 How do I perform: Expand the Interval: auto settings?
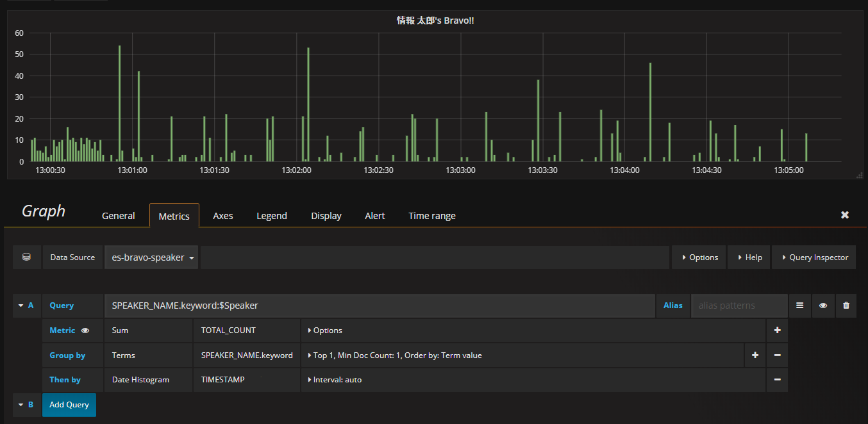[335, 380]
